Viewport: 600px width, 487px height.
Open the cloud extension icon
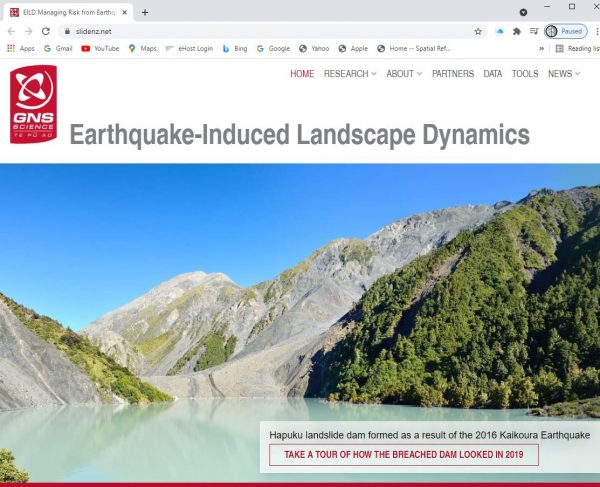[499, 31]
